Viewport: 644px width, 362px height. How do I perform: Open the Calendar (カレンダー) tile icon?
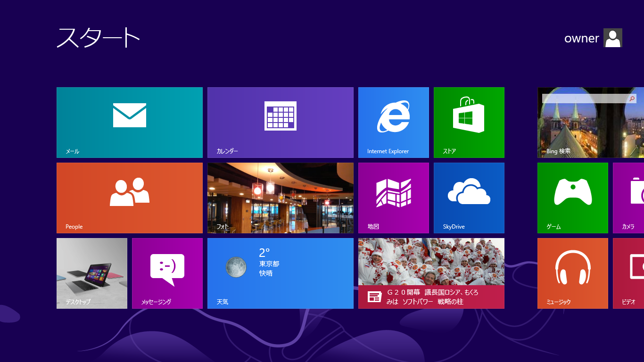click(281, 115)
